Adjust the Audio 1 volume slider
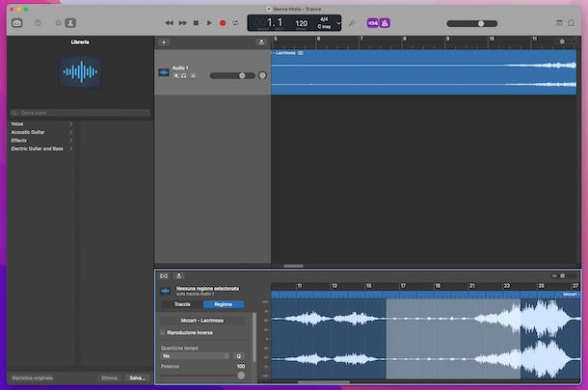The width and height of the screenshot is (588, 390). click(x=232, y=76)
